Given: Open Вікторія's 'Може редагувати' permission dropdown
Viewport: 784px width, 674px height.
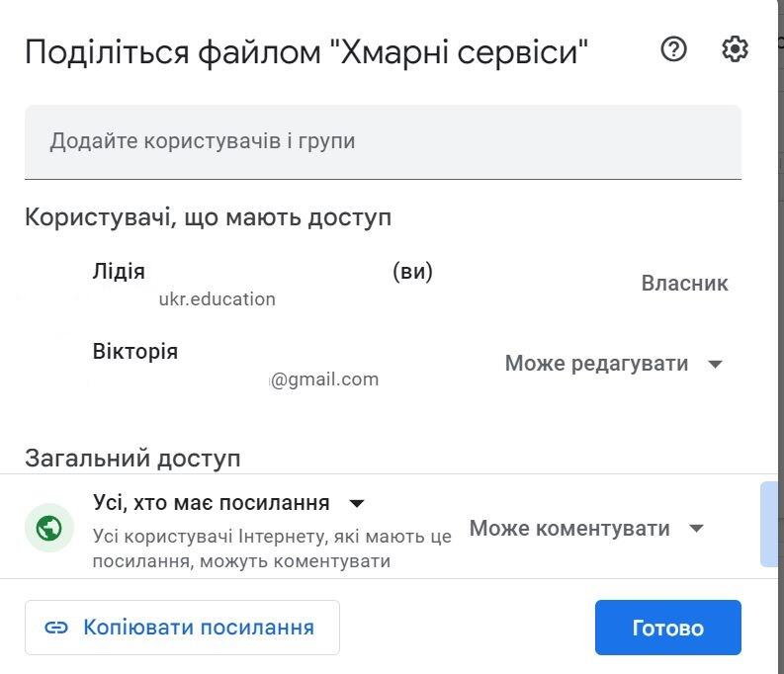Looking at the screenshot, I should point(614,364).
